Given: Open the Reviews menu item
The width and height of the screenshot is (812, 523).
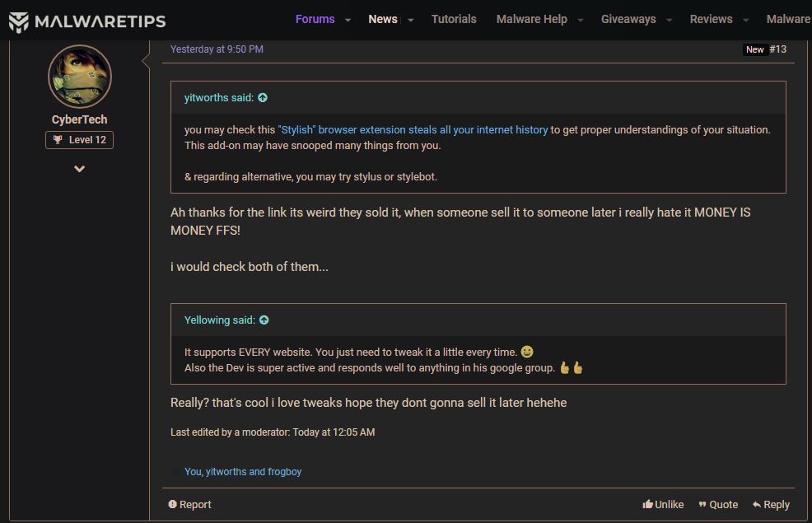Looking at the screenshot, I should (711, 19).
